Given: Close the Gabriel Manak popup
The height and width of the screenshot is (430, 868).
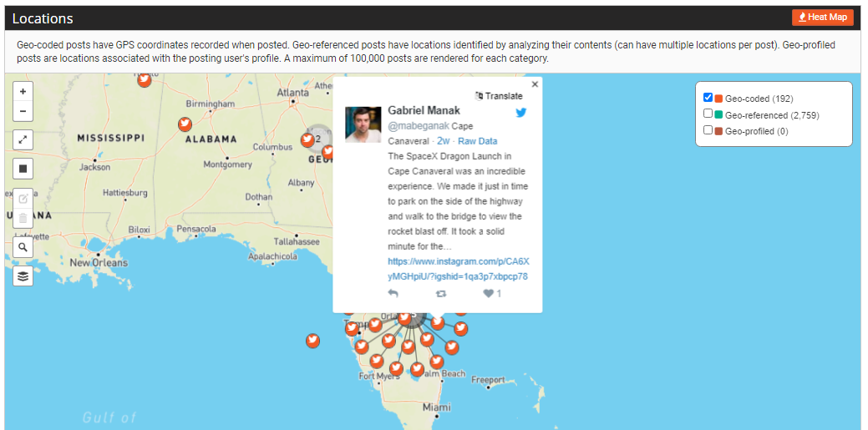Looking at the screenshot, I should (x=535, y=84).
